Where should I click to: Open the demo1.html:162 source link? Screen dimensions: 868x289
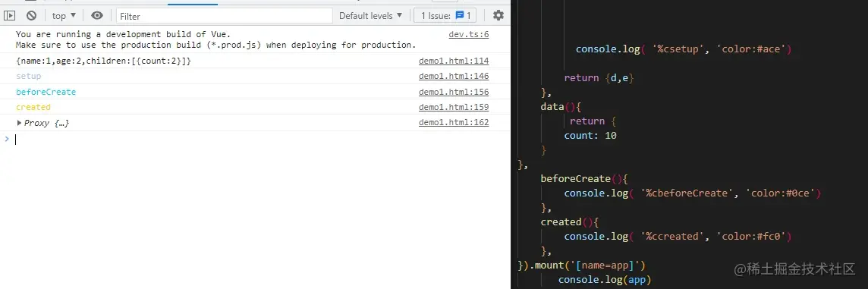coord(454,123)
